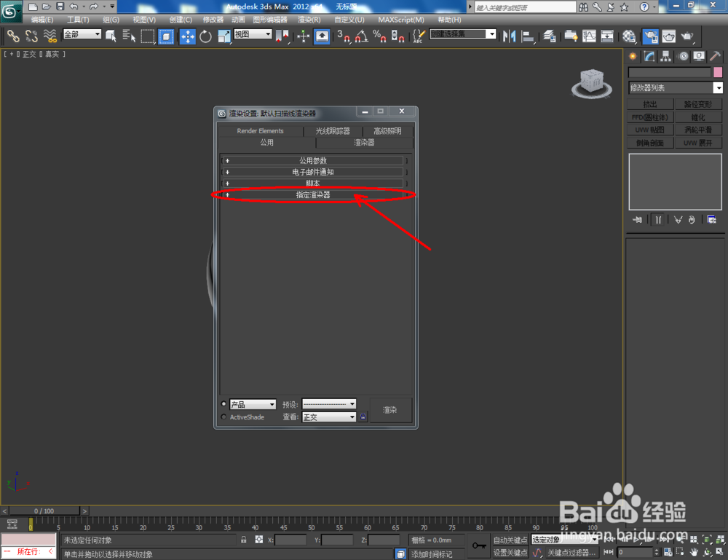The width and height of the screenshot is (728, 560).
Task: Choose the Select Object tool
Action: pyautogui.click(x=111, y=36)
